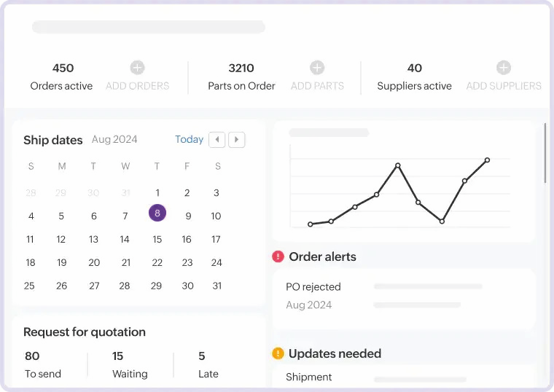Jump to Today in ship dates
The image size is (554, 392).
tap(189, 139)
